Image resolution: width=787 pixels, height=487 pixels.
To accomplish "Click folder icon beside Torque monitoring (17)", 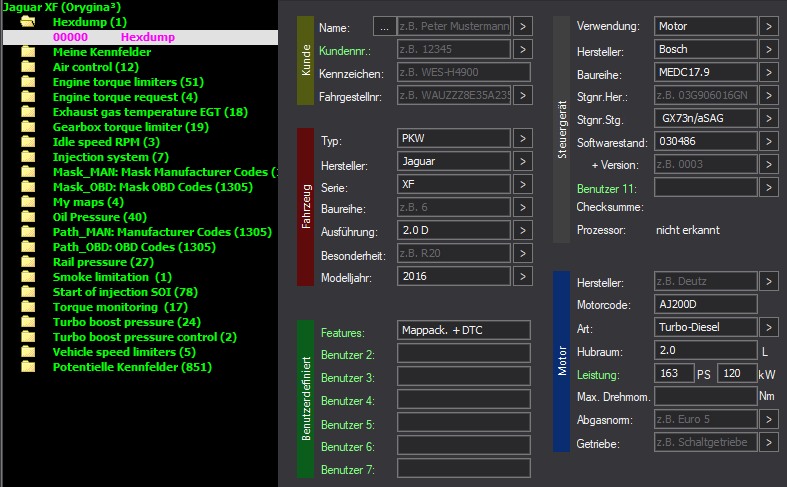I will [x=28, y=307].
